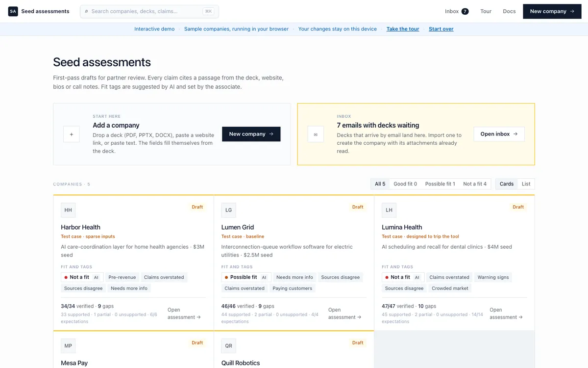Click Lumen Grid's Possible fit tag
Screen dimensions: 588x368
(x=246, y=277)
